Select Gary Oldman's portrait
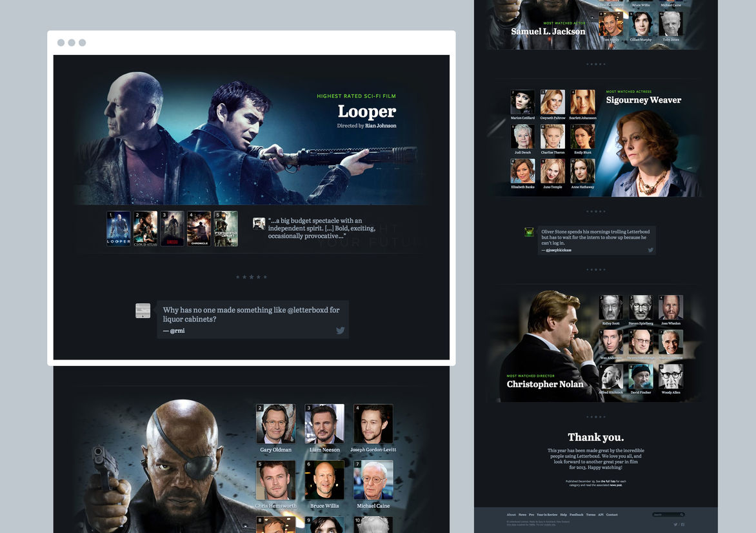This screenshot has height=533, width=756. [x=276, y=423]
